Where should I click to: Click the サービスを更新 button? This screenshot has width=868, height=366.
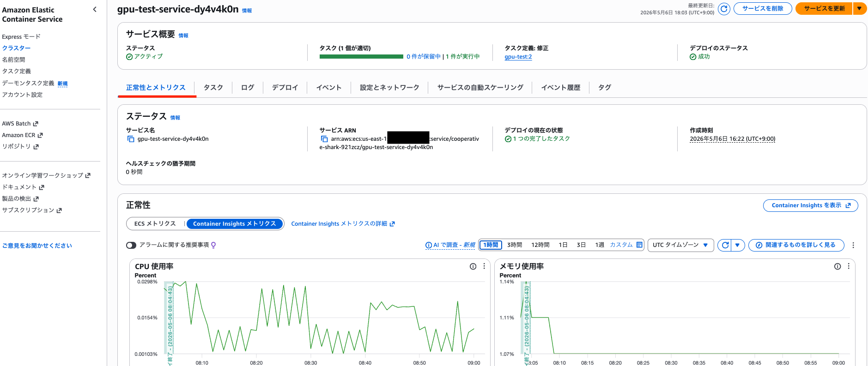coord(824,8)
